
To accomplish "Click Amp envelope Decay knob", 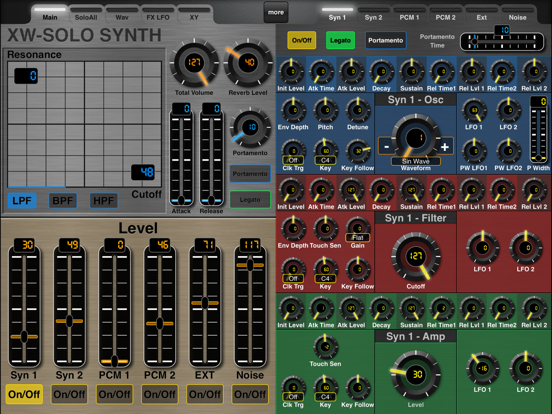I will 381,308.
